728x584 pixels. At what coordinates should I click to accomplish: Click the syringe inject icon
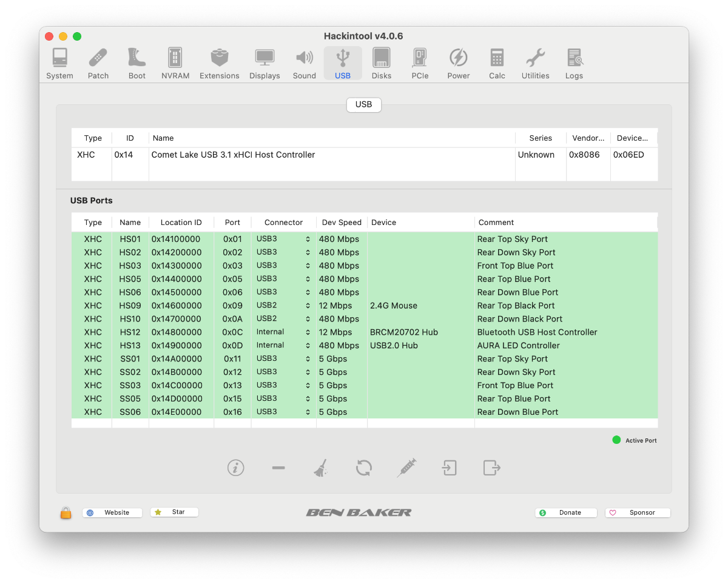(x=406, y=468)
